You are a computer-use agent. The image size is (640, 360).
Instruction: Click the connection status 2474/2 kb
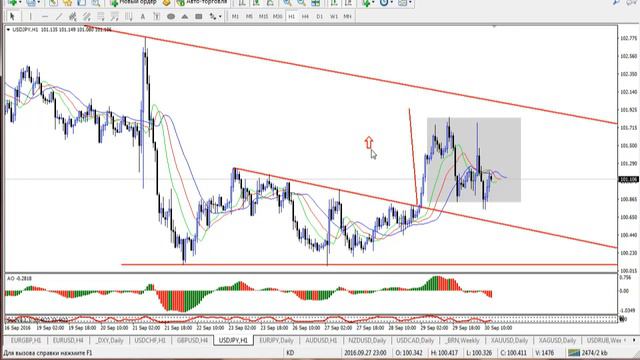point(588,353)
